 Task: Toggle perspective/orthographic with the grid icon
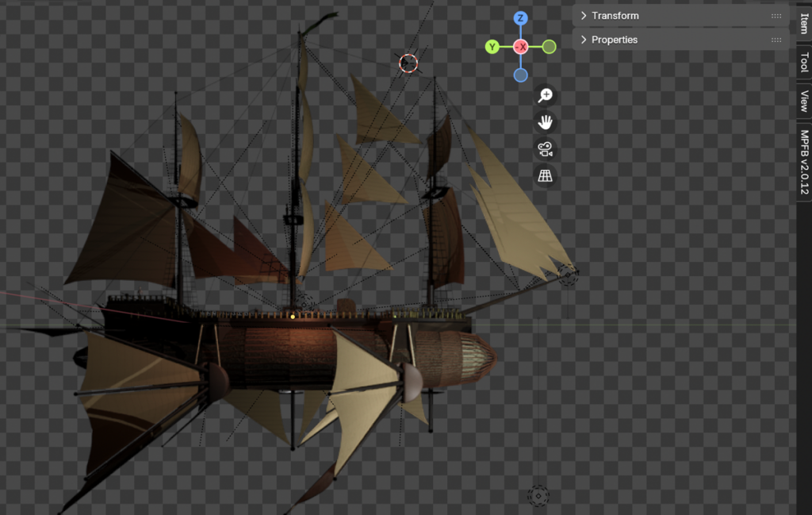tap(544, 175)
